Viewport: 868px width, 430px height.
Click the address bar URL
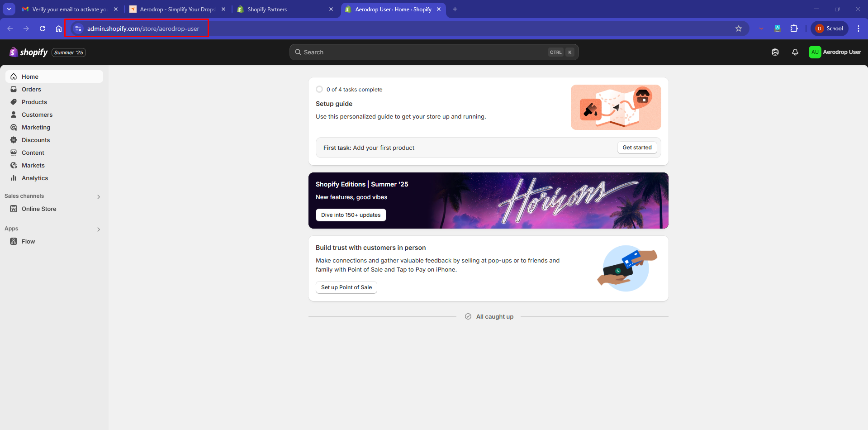pos(143,29)
